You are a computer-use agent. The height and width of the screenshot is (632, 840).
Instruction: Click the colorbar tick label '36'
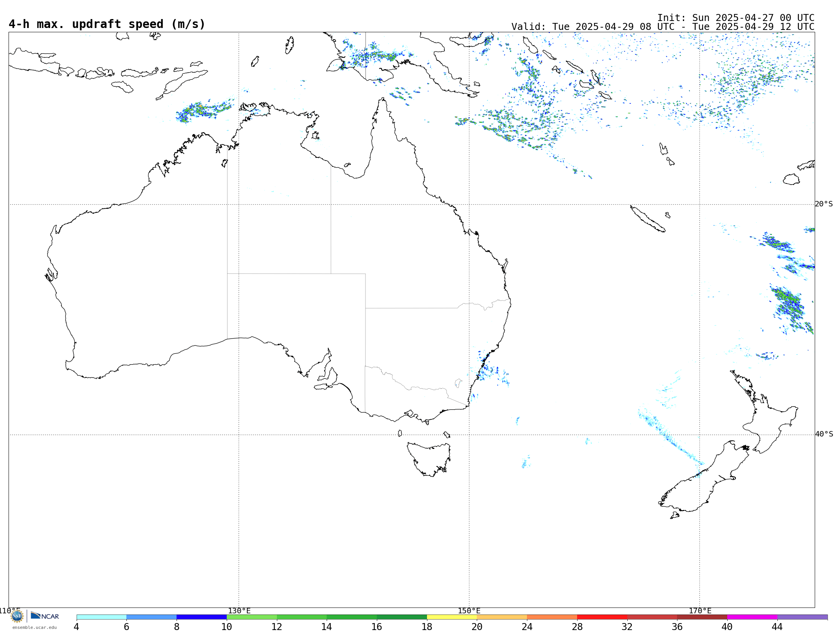(677, 627)
